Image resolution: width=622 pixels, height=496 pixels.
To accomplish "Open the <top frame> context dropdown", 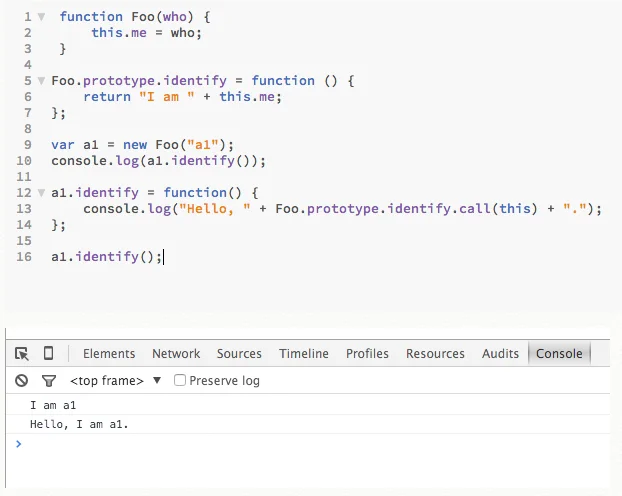I will (x=115, y=381).
